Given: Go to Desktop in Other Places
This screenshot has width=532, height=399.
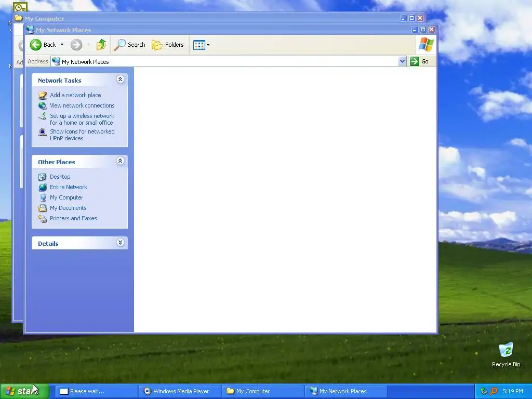Looking at the screenshot, I should [60, 177].
